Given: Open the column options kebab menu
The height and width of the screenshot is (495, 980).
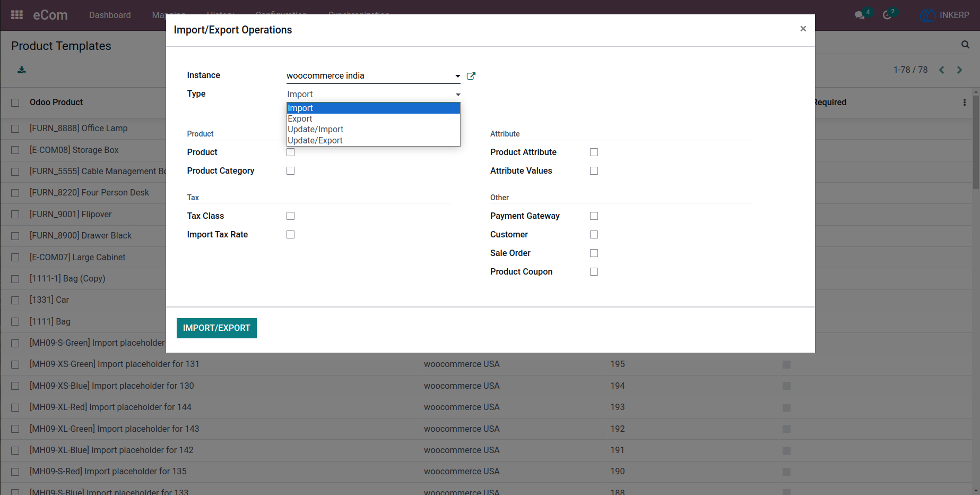Looking at the screenshot, I should (x=965, y=103).
